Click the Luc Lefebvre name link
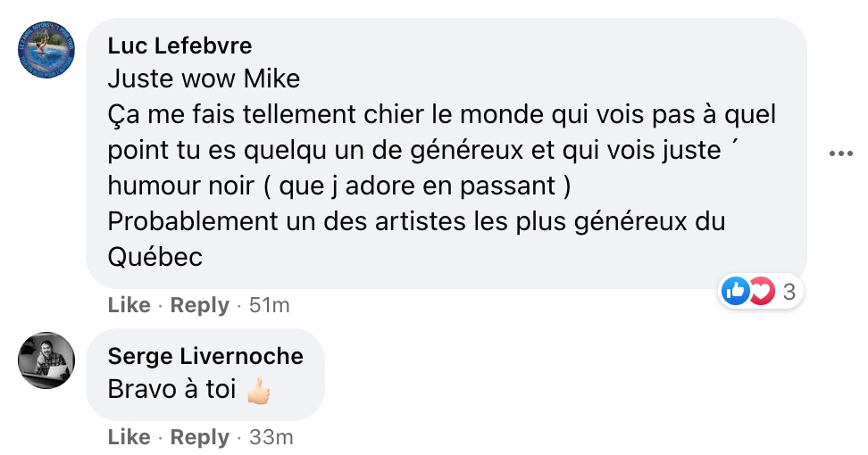868x455 pixels. point(179,46)
